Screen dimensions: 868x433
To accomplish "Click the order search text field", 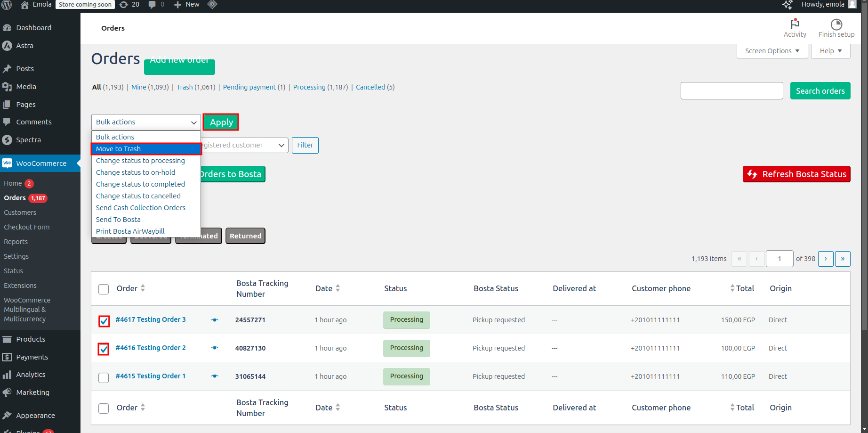I will pos(731,91).
